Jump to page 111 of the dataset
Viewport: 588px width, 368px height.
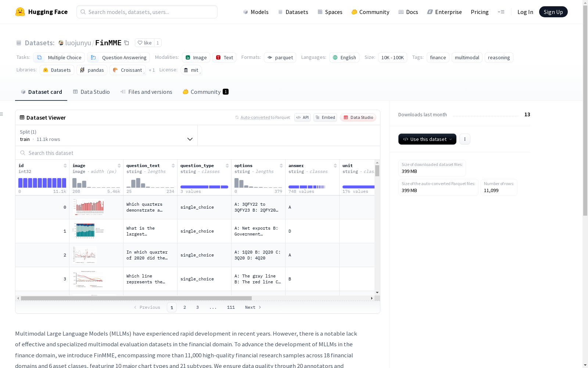[231, 307]
